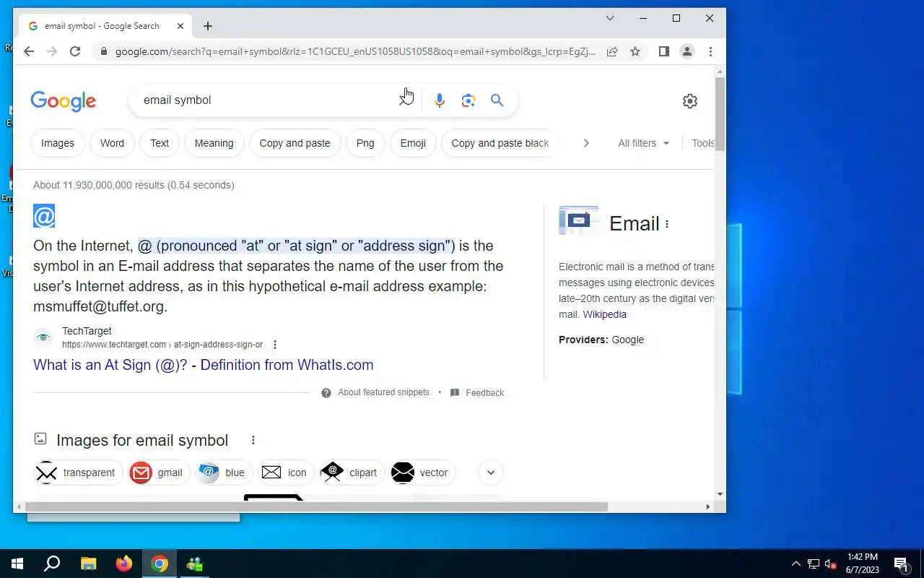Open a new tab with the plus icon
The height and width of the screenshot is (578, 924).
(x=208, y=26)
